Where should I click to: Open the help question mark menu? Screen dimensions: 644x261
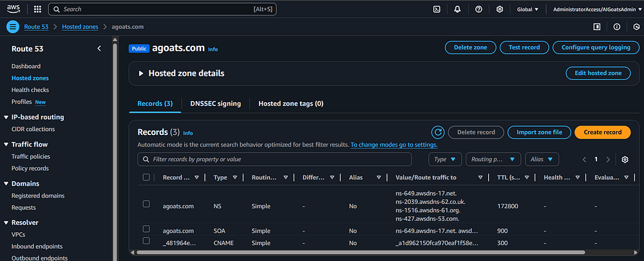478,10
